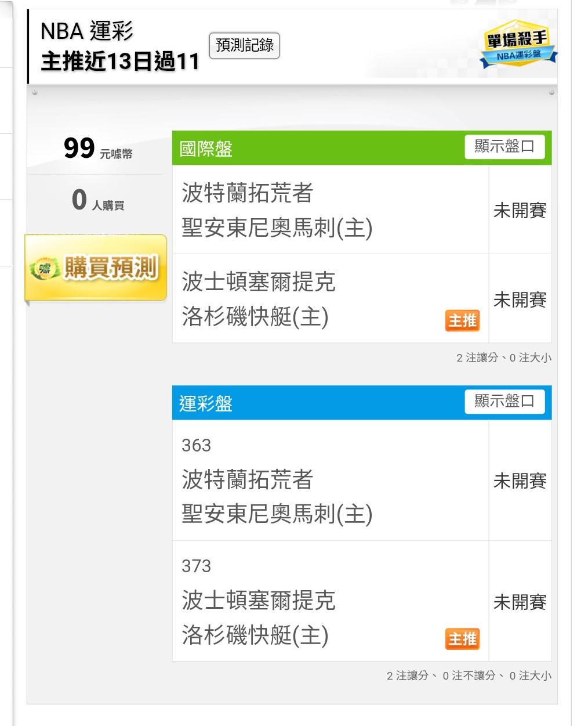
Task: Show odds for 國際盤 via 顯示盤口
Action: point(504,147)
